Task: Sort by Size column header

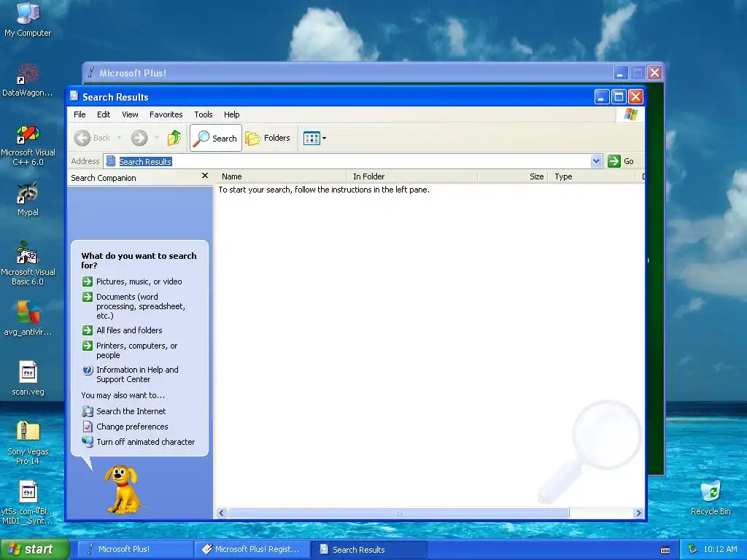Action: pyautogui.click(x=513, y=176)
